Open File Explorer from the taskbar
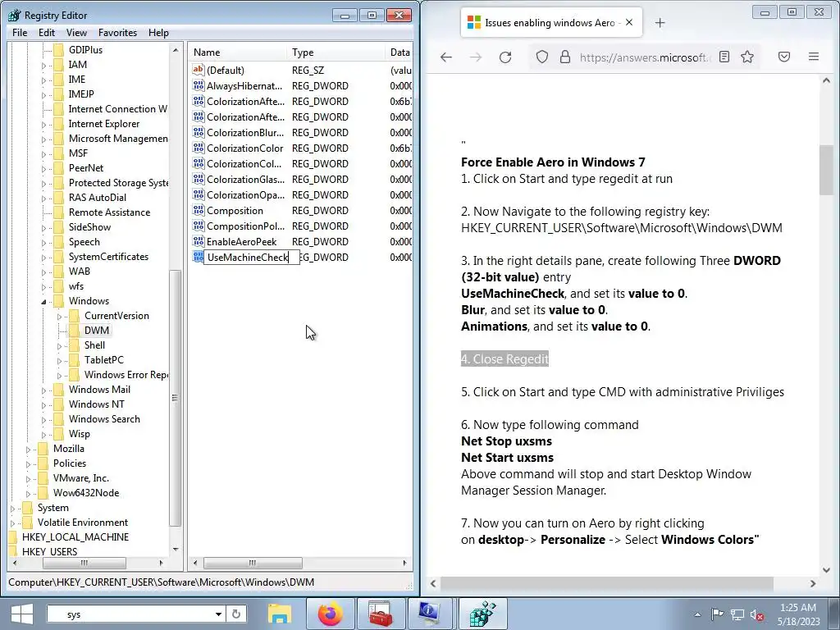The width and height of the screenshot is (840, 630). point(279,614)
